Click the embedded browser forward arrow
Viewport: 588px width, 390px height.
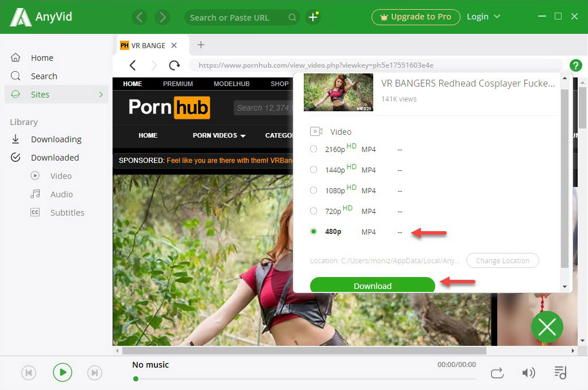point(154,65)
